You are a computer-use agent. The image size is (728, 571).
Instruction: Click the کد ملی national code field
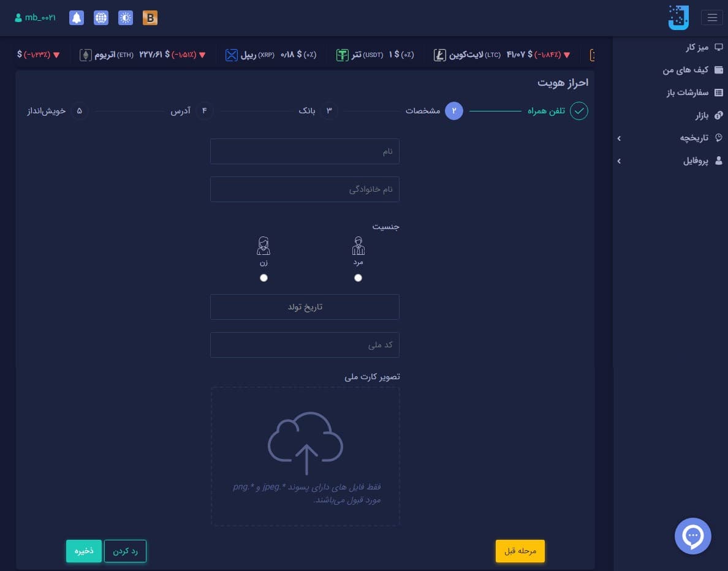305,345
